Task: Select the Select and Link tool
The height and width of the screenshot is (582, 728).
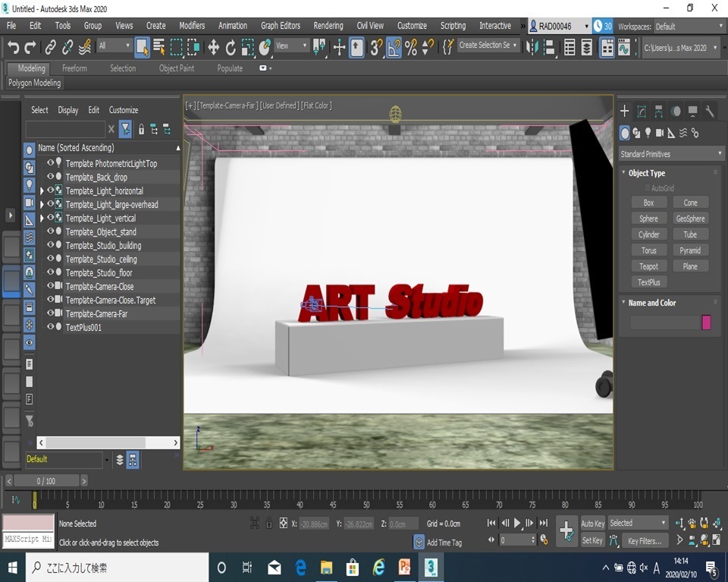Action: (50, 47)
